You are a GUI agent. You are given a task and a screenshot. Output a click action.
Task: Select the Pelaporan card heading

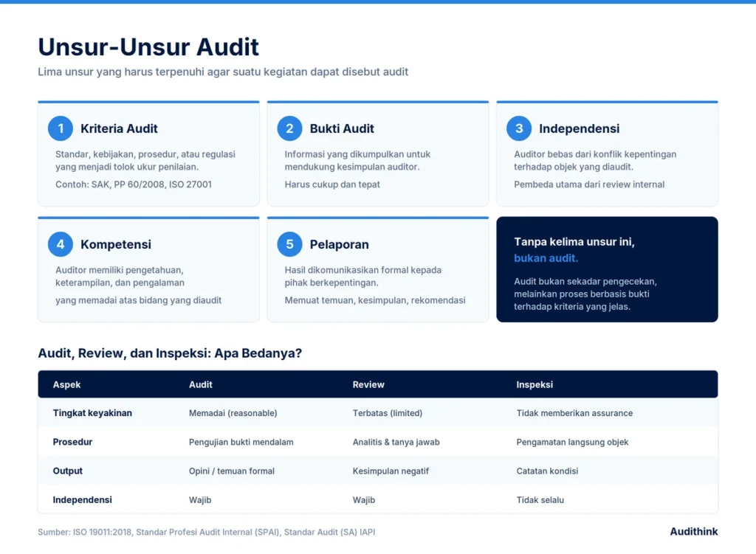point(339,244)
